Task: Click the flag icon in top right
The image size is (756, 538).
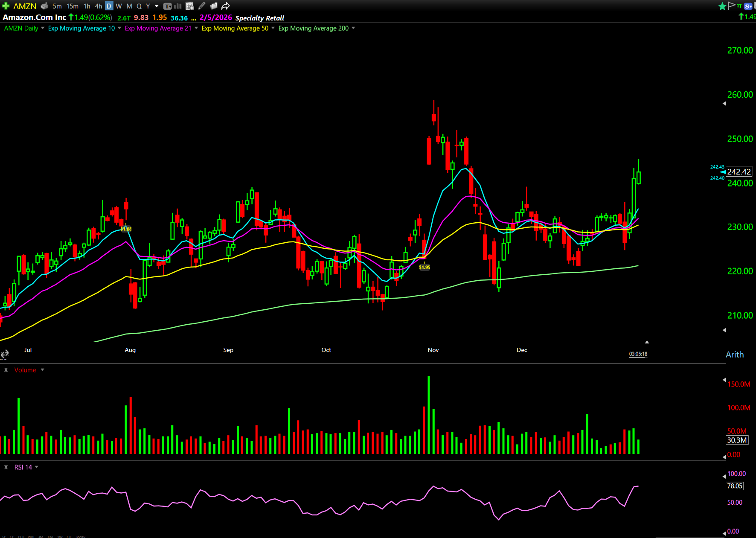Action: pos(732,6)
